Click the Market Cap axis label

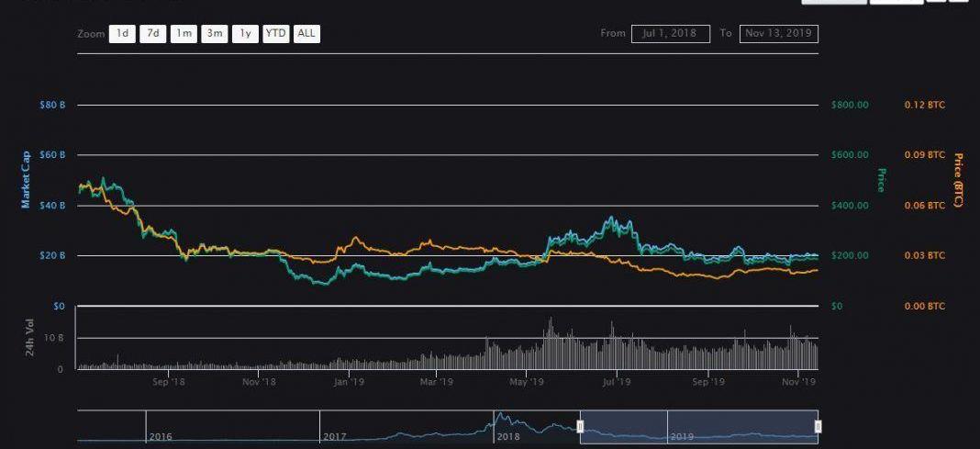pos(26,180)
